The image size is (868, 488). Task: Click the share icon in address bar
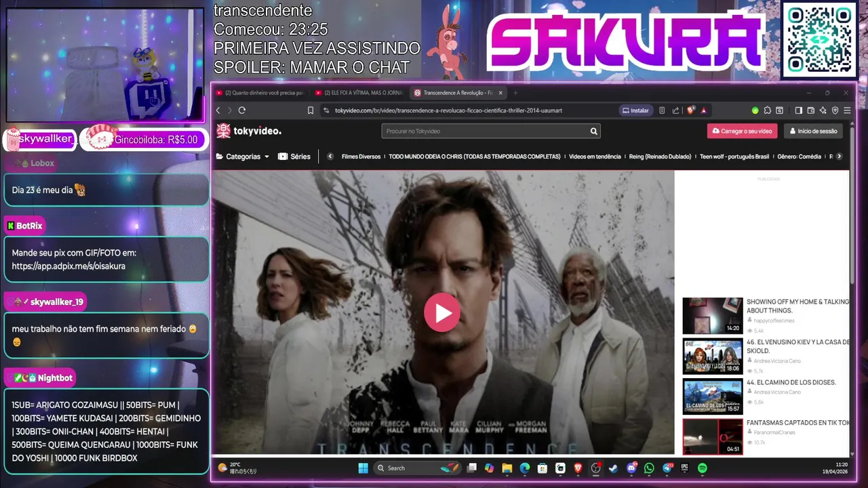[x=675, y=110]
